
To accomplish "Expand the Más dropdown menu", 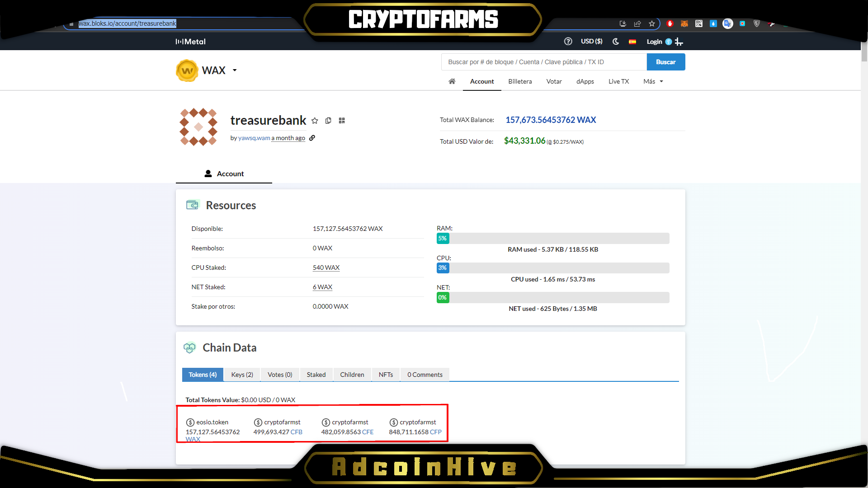I will [x=653, y=81].
